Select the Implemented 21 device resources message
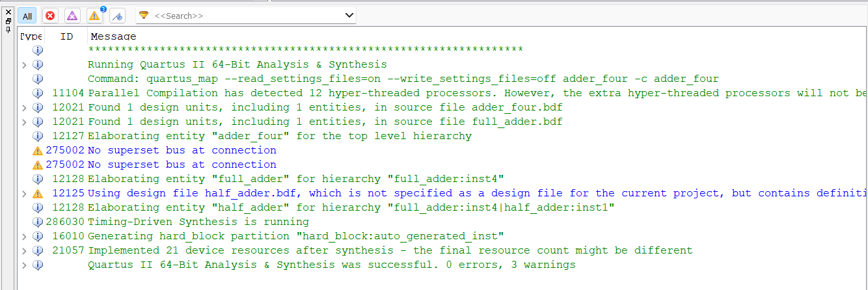This screenshot has width=868, height=290. 390,250
